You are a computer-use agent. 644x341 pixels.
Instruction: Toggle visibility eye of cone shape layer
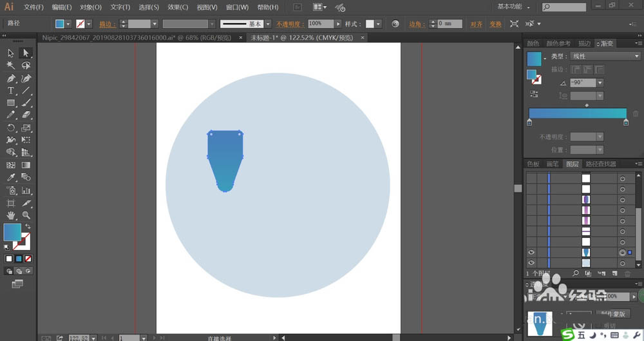pos(531,252)
